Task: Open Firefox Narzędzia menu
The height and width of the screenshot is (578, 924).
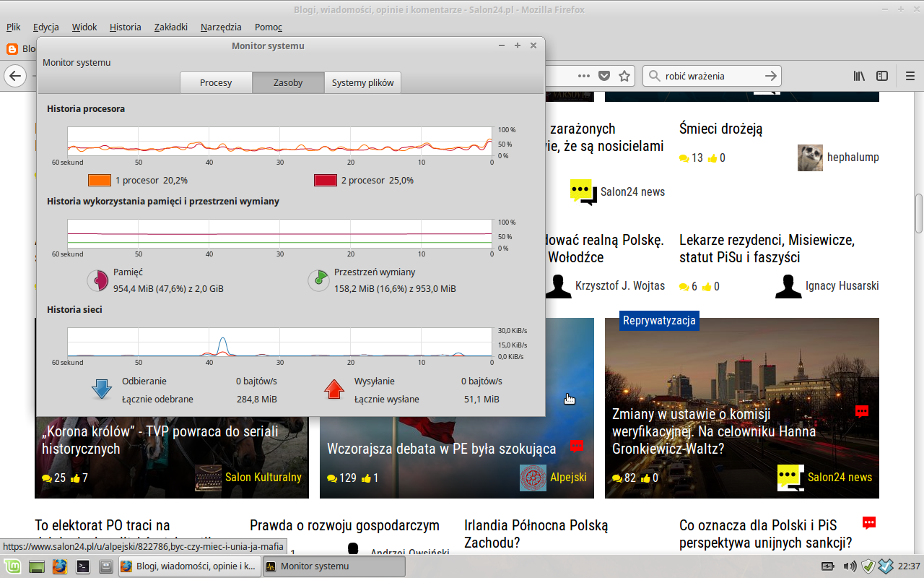Action: 221,27
